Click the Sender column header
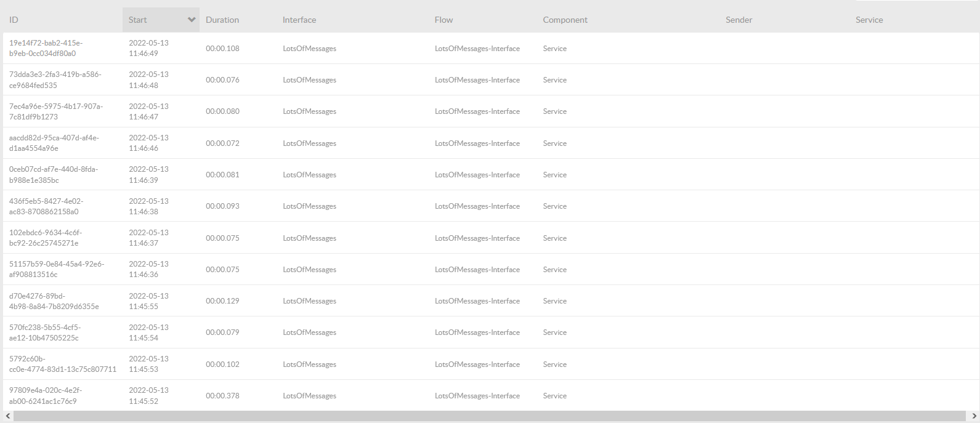 (x=739, y=20)
